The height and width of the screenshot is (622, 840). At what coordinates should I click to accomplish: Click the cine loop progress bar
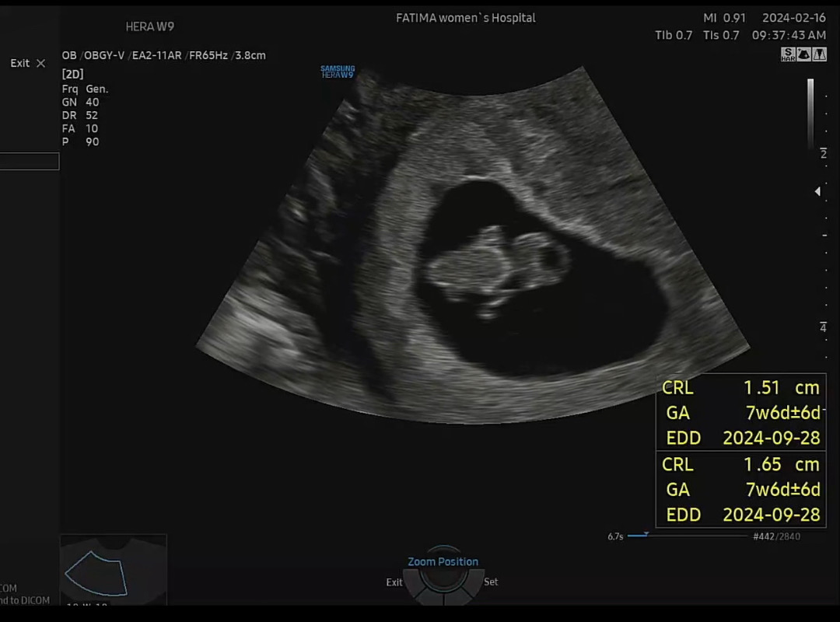pyautogui.click(x=687, y=536)
